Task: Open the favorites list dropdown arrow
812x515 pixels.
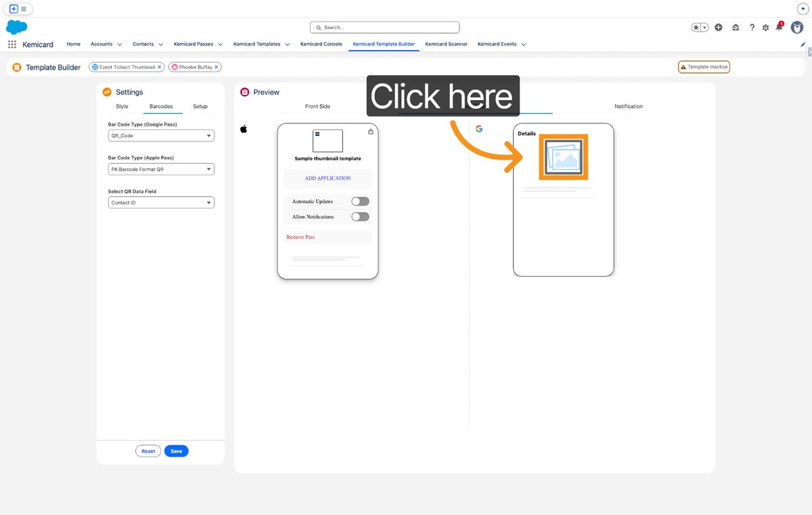Action: (x=704, y=27)
